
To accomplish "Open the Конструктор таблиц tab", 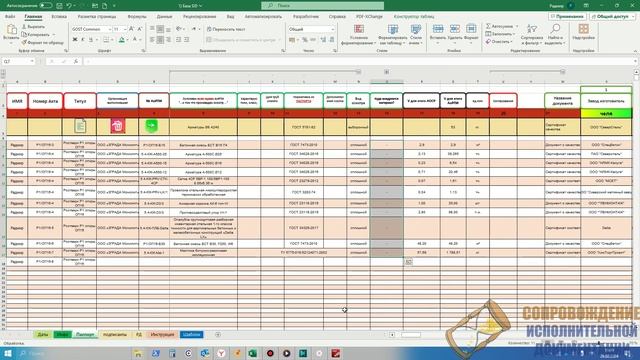I will tap(414, 17).
